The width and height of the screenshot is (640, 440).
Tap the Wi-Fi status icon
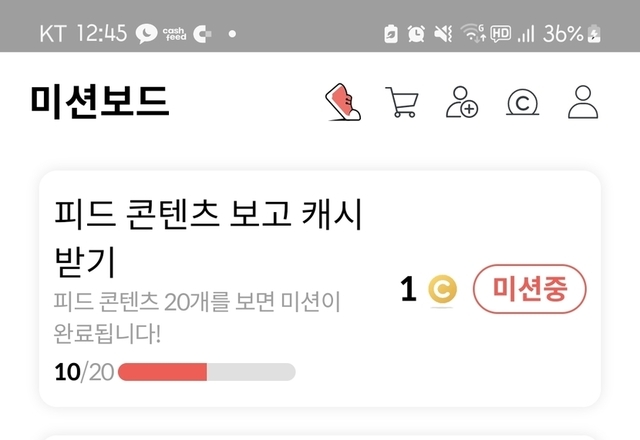471,34
